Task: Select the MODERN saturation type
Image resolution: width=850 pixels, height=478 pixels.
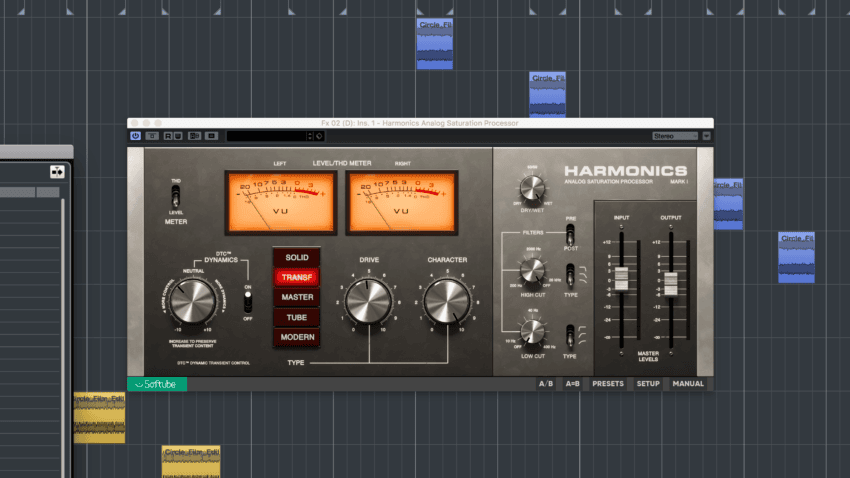Action: (297, 337)
